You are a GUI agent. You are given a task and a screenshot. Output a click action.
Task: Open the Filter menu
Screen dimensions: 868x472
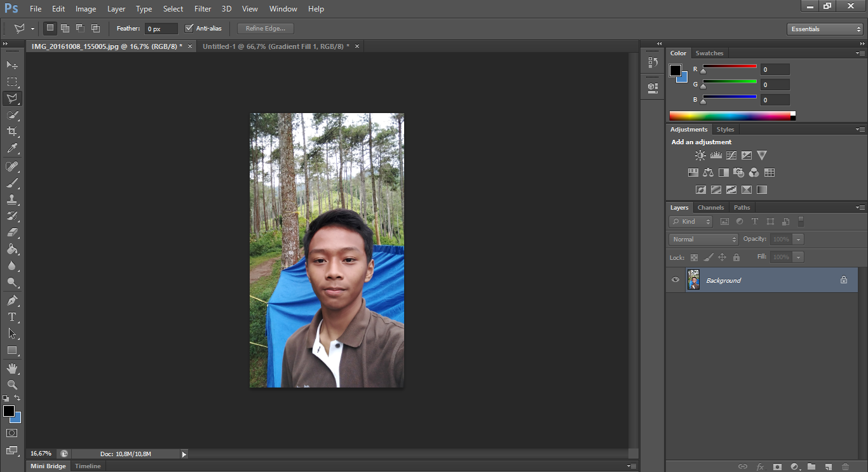[203, 9]
